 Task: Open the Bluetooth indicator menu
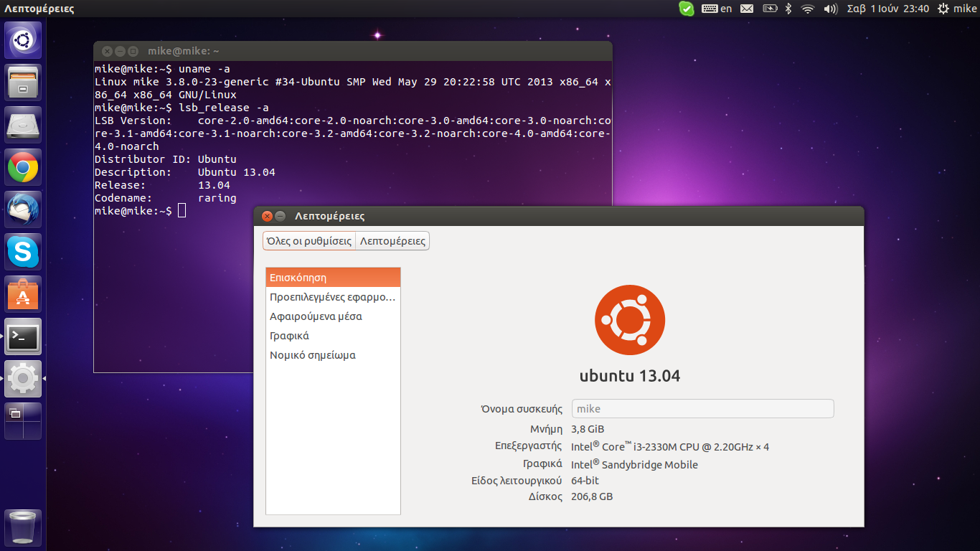[x=788, y=9]
